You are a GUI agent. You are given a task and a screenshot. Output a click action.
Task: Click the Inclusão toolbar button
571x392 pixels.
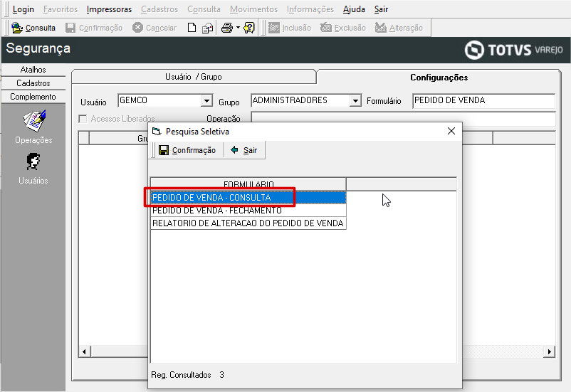pyautogui.click(x=290, y=28)
